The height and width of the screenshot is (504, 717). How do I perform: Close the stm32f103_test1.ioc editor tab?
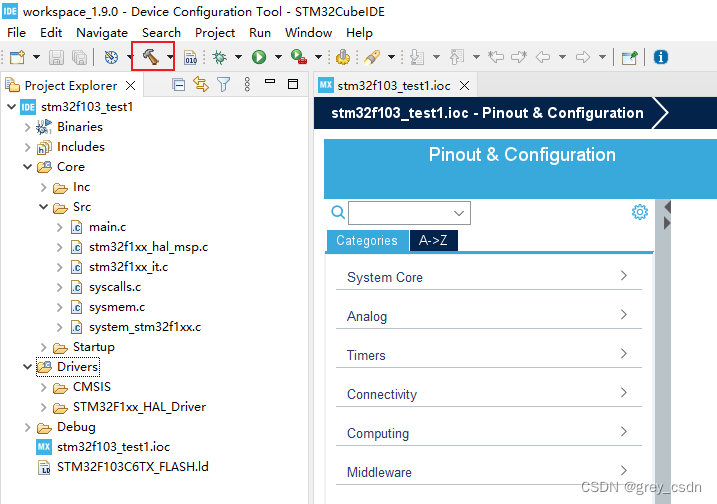465,86
